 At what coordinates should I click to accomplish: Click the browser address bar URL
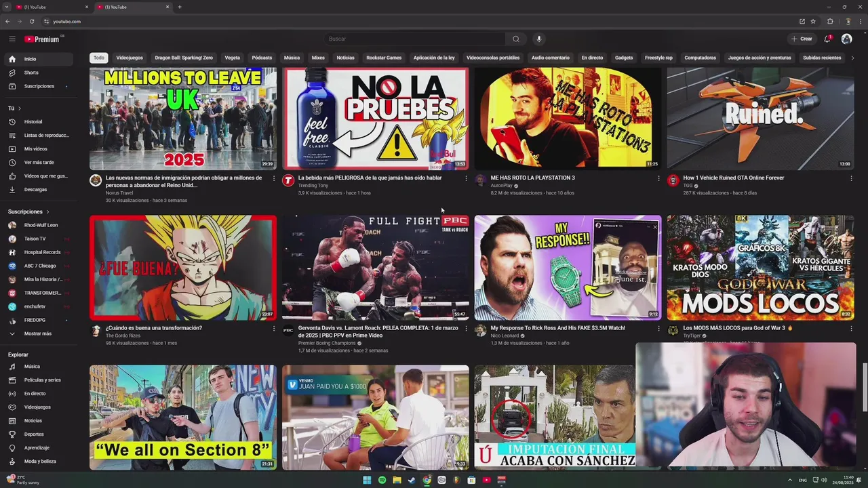point(66,22)
